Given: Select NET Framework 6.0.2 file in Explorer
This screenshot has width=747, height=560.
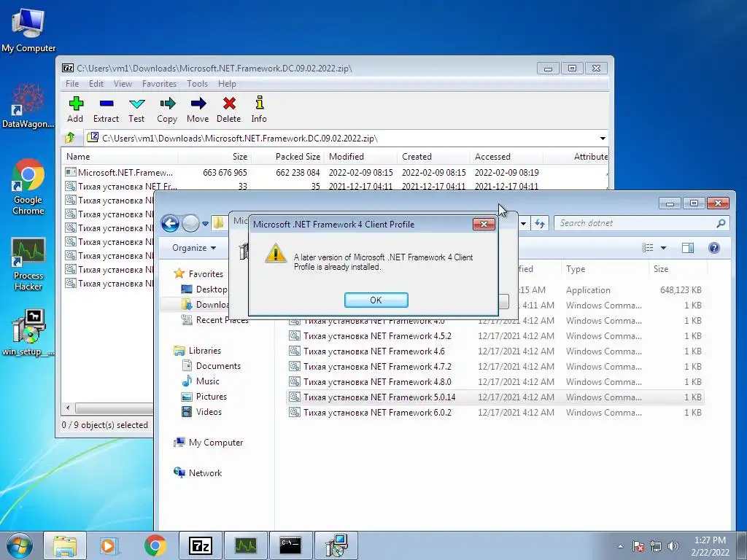Looking at the screenshot, I should 495,412.
